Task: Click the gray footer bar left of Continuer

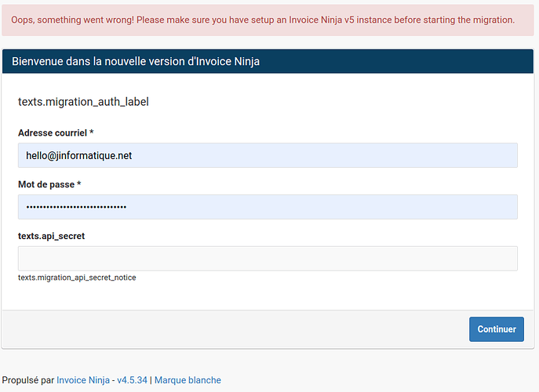Action: 235,329
